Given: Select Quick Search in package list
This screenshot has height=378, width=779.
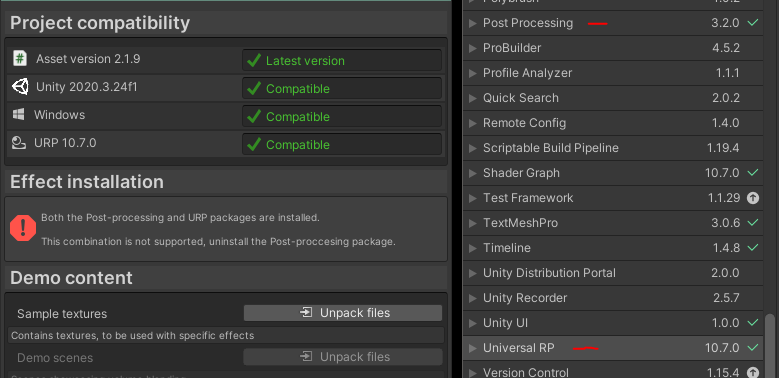Looking at the screenshot, I should 613,98.
